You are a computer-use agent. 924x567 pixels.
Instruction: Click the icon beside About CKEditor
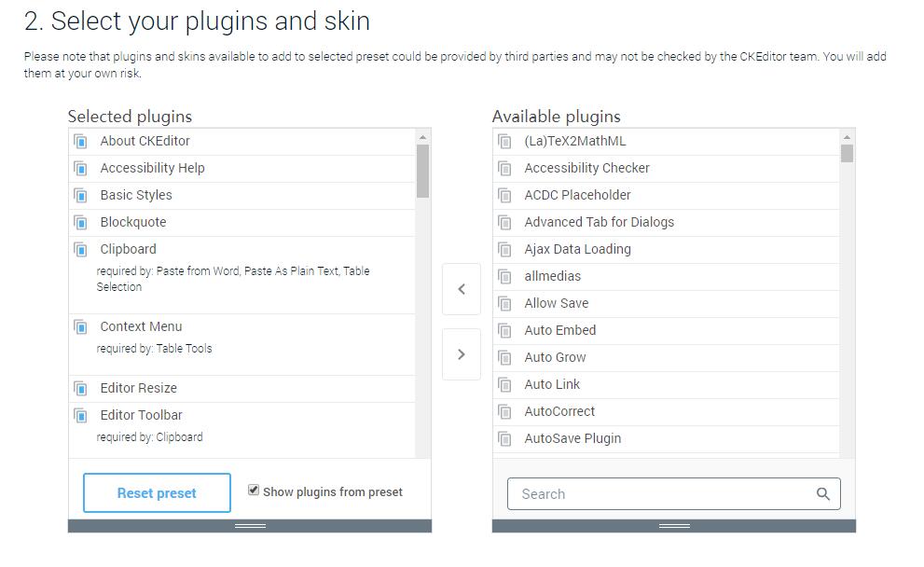pyautogui.click(x=80, y=142)
